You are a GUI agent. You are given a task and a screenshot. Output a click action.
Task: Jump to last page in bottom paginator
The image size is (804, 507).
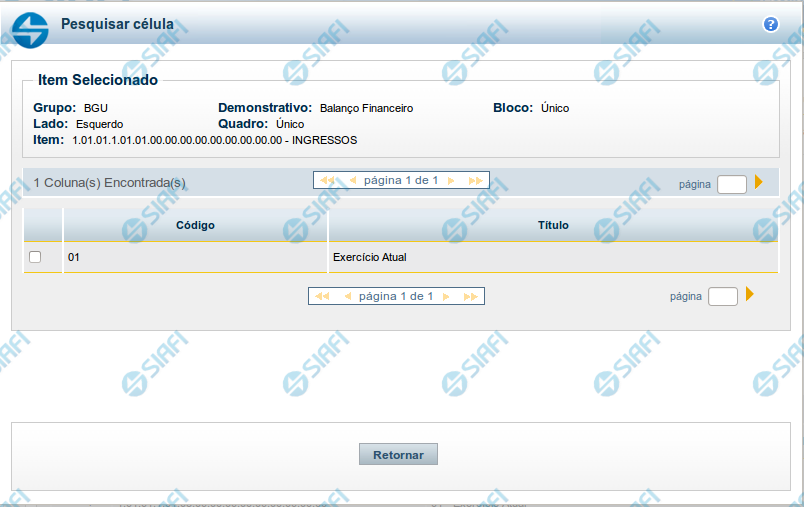point(470,297)
